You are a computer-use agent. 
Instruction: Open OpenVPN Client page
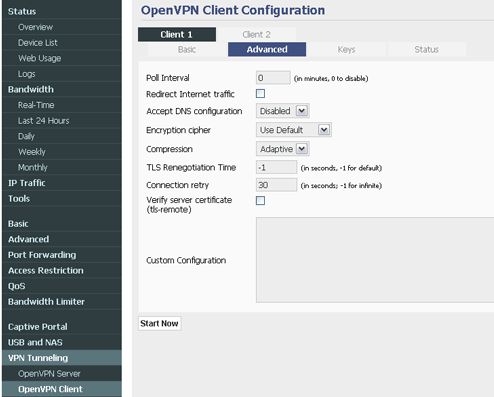tap(62, 389)
